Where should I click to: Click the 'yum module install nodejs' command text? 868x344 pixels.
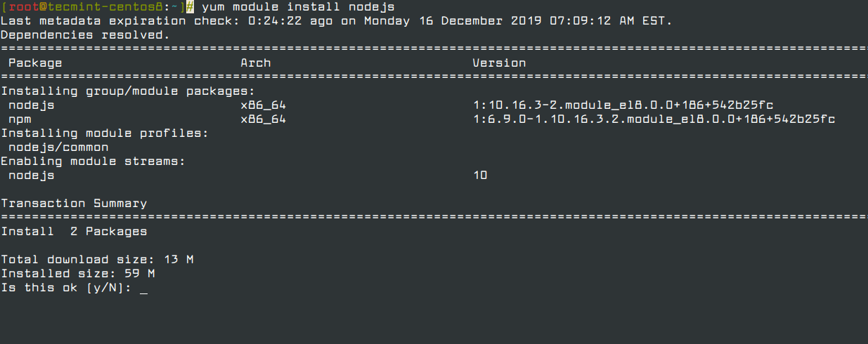pyautogui.click(x=298, y=7)
